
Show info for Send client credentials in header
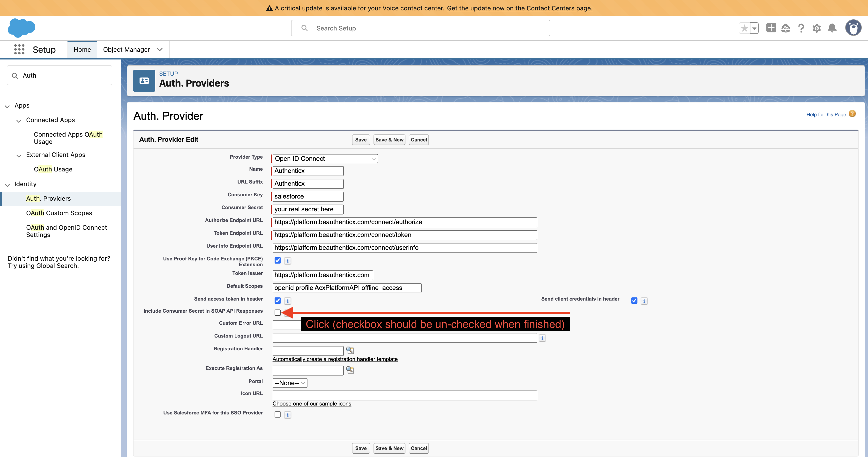(x=644, y=301)
